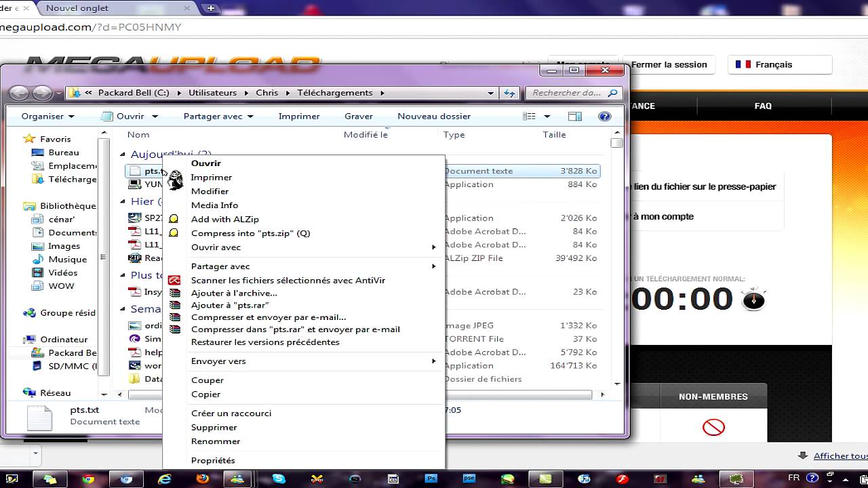The image size is (868, 488).
Task: Click Modifier in the context menu
Action: tap(210, 191)
